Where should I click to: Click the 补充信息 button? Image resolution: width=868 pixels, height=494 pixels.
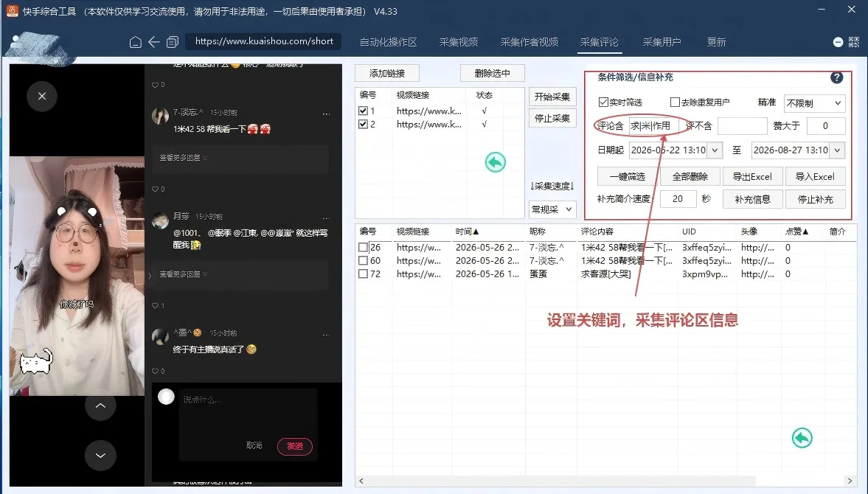(x=752, y=199)
